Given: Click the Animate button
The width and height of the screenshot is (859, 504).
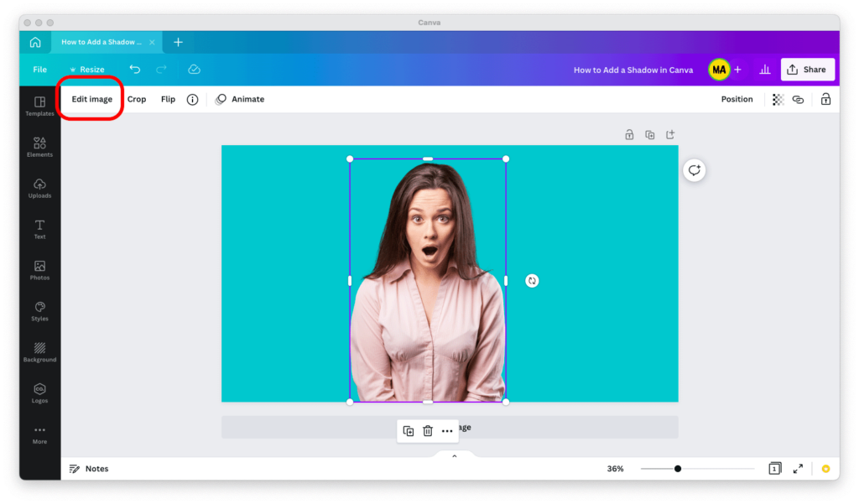Looking at the screenshot, I should [240, 99].
